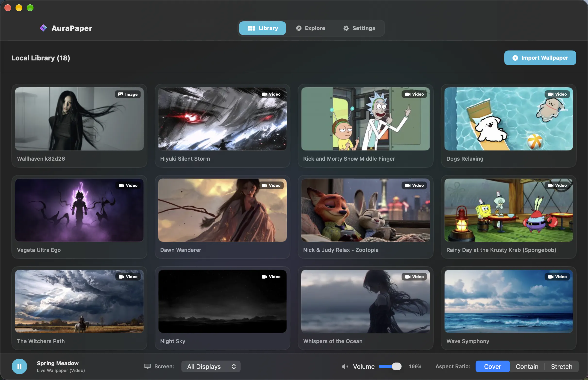Viewport: 588px width, 380px height.
Task: Click the "Dawn Wanderer" title text
Action: (180, 250)
